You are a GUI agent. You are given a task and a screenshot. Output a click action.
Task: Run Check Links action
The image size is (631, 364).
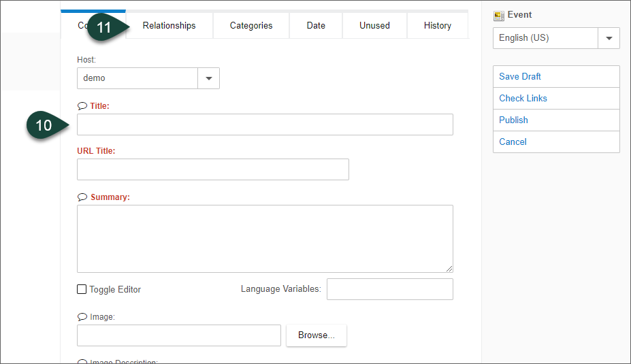tap(523, 99)
